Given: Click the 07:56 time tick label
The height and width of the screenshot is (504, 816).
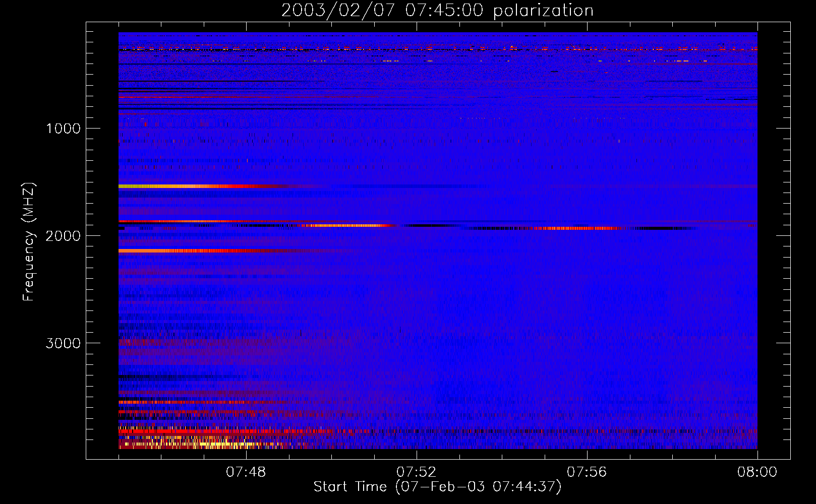Looking at the screenshot, I should 587,472.
